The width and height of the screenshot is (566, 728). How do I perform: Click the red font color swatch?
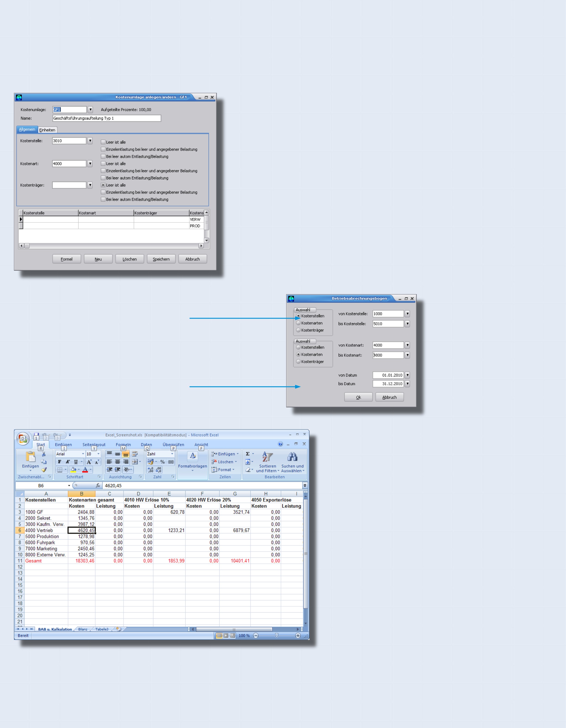[85, 470]
